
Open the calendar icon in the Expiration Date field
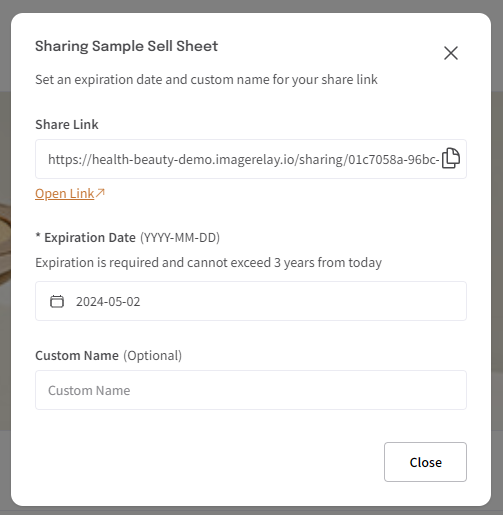tap(57, 301)
